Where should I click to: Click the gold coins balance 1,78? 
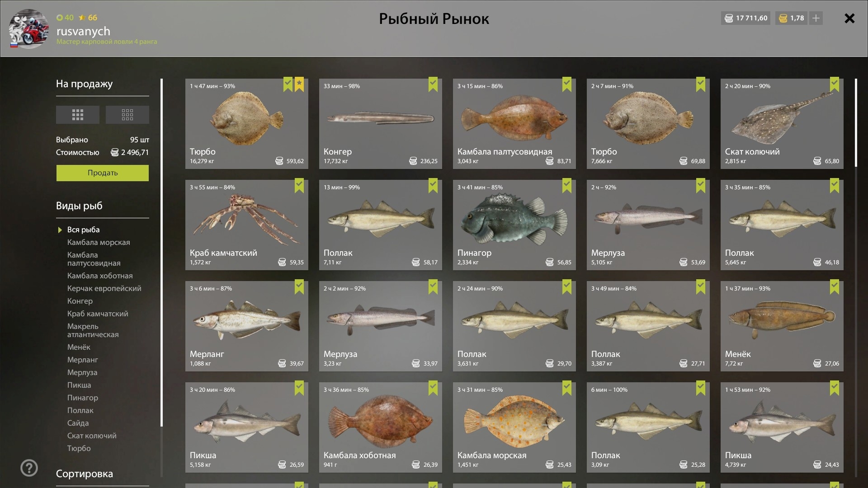[x=791, y=18]
